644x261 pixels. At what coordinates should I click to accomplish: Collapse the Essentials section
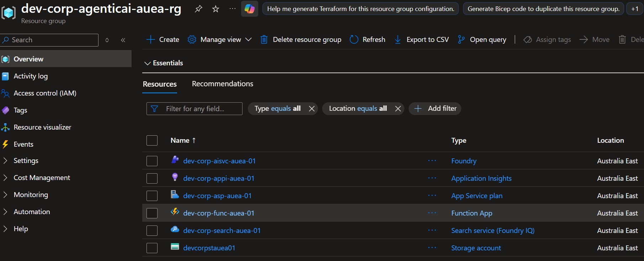(164, 63)
